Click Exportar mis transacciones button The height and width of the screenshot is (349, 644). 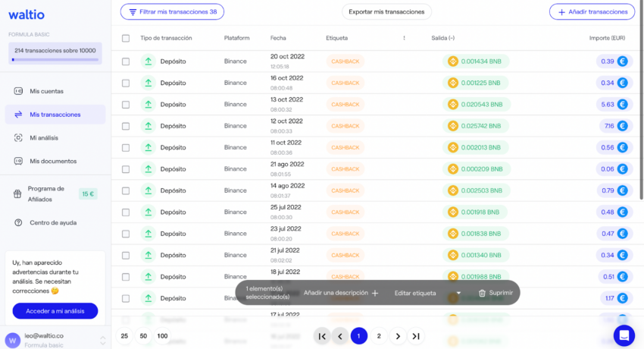tap(386, 12)
